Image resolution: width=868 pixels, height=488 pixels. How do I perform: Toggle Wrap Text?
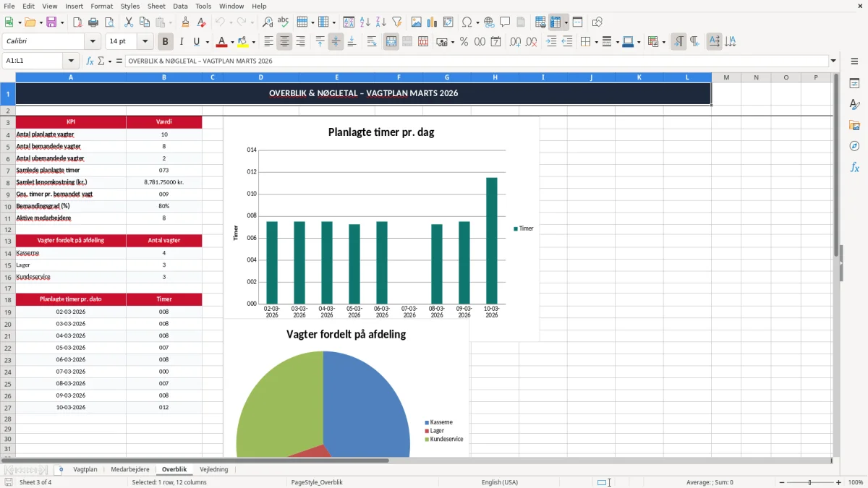372,42
